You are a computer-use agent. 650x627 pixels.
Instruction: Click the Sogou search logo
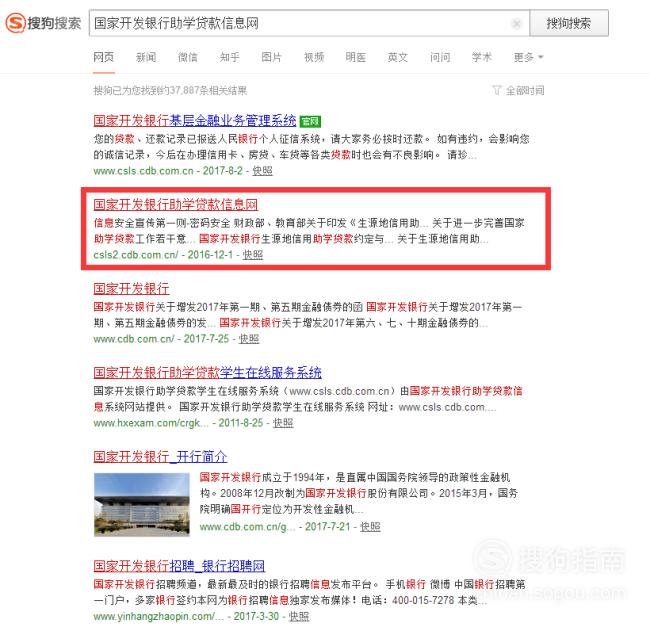click(43, 23)
